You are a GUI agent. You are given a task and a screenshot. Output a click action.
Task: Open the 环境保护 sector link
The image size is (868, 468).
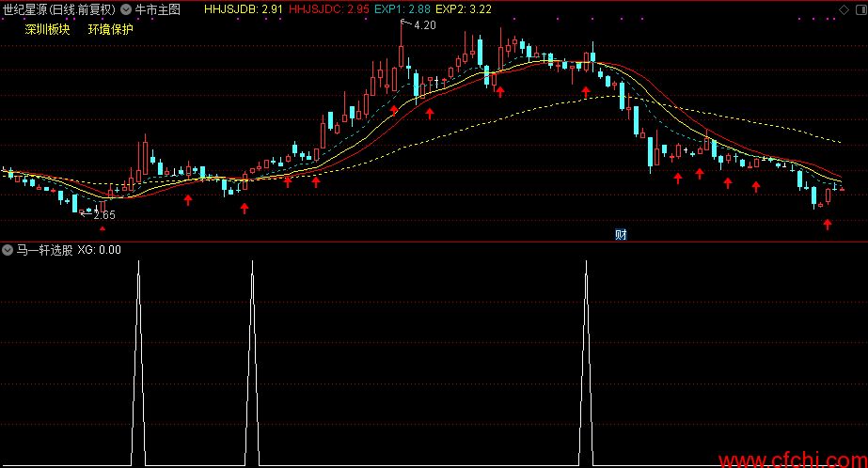point(111,29)
